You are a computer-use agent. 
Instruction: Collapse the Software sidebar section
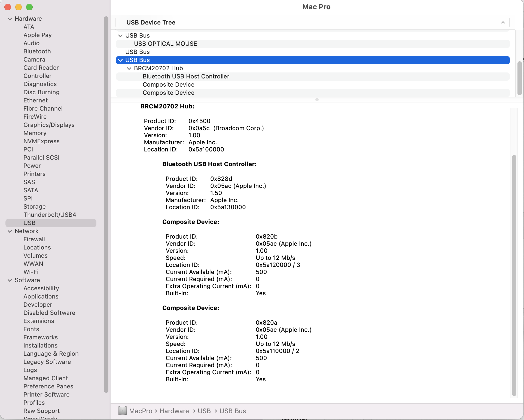coord(10,280)
